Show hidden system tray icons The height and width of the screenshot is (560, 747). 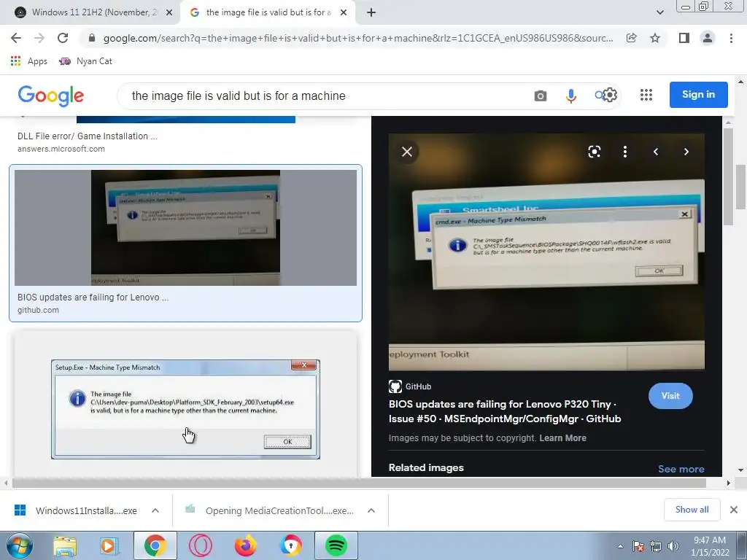coord(620,546)
